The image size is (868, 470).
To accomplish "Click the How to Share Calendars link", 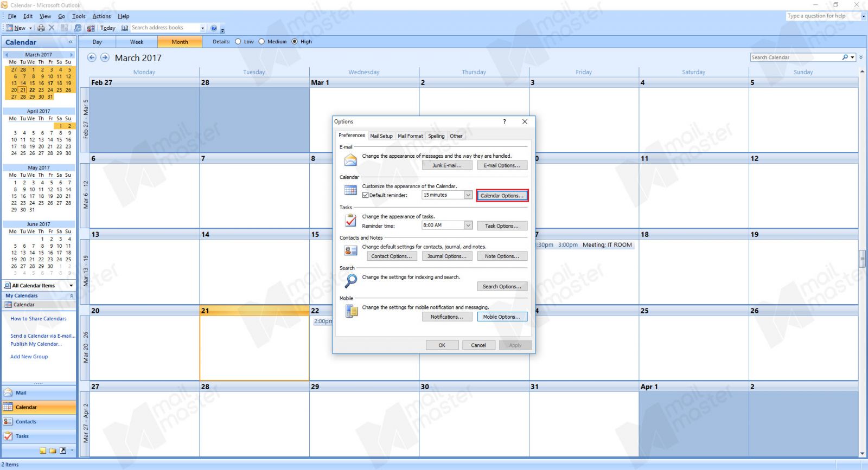I will (38, 319).
